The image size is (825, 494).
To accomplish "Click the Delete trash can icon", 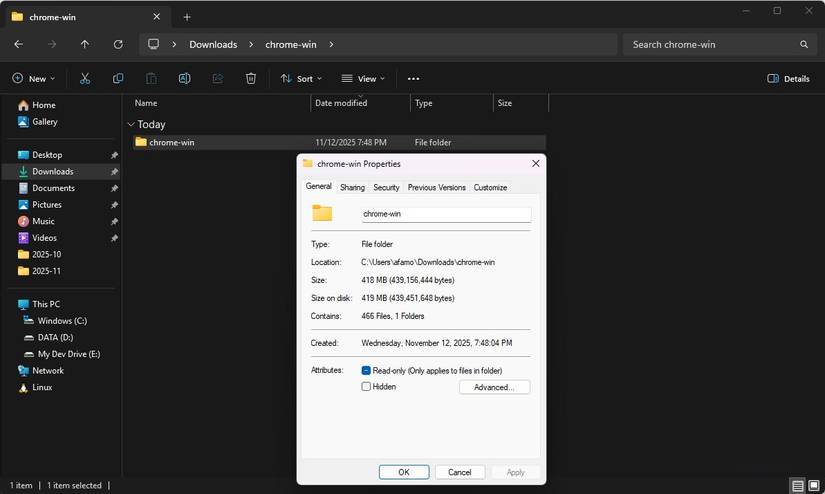I will 251,78.
